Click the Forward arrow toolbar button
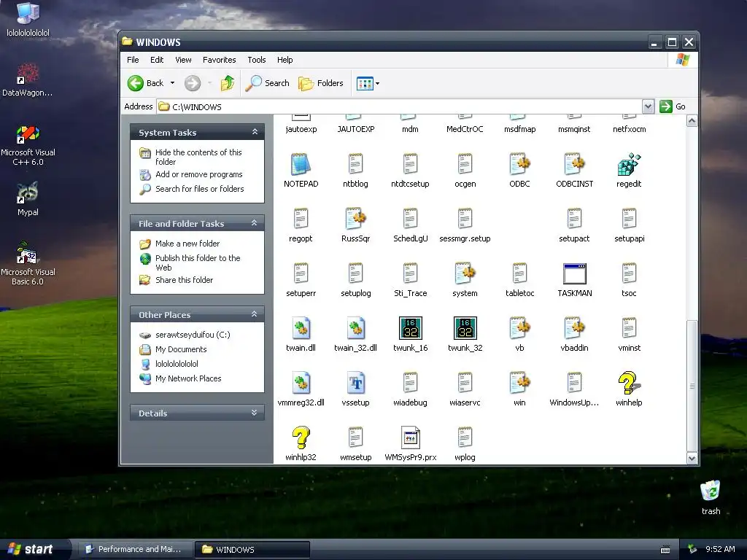 [193, 83]
